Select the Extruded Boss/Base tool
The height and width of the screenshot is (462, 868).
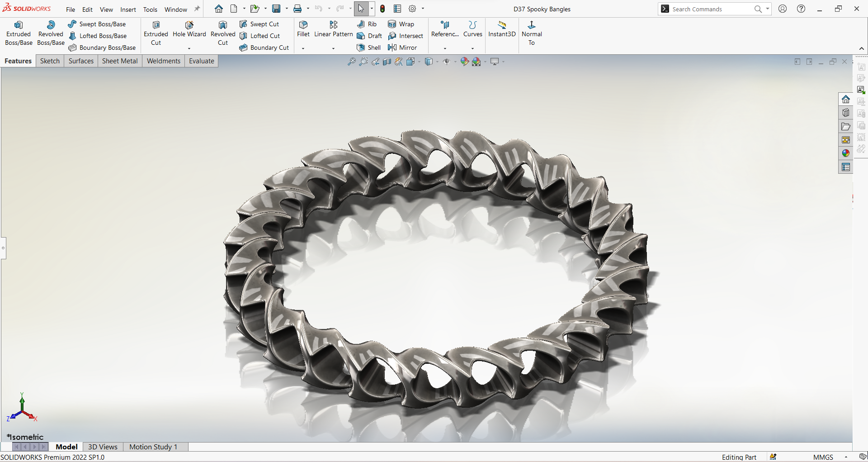(19, 33)
